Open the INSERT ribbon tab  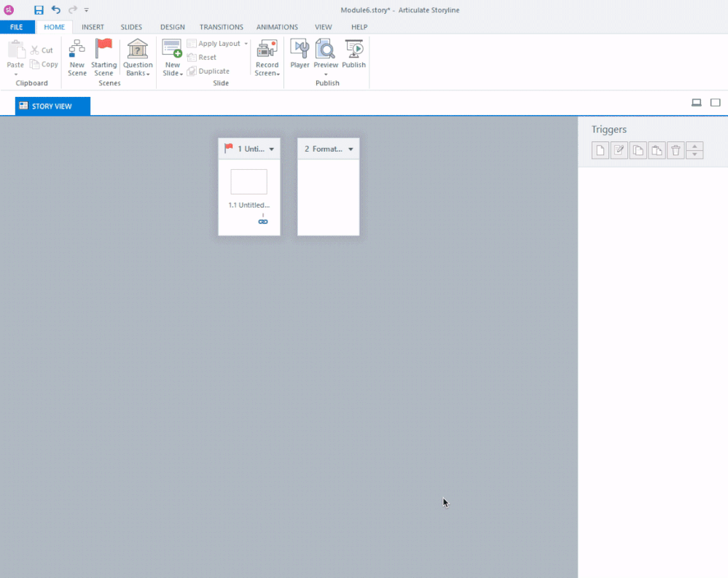click(x=93, y=27)
